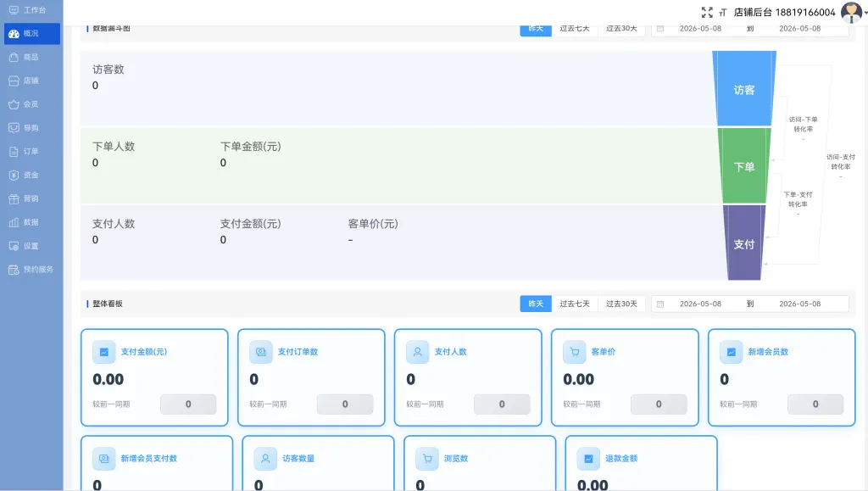Click the 退款金额 card chart icon

click(588, 459)
